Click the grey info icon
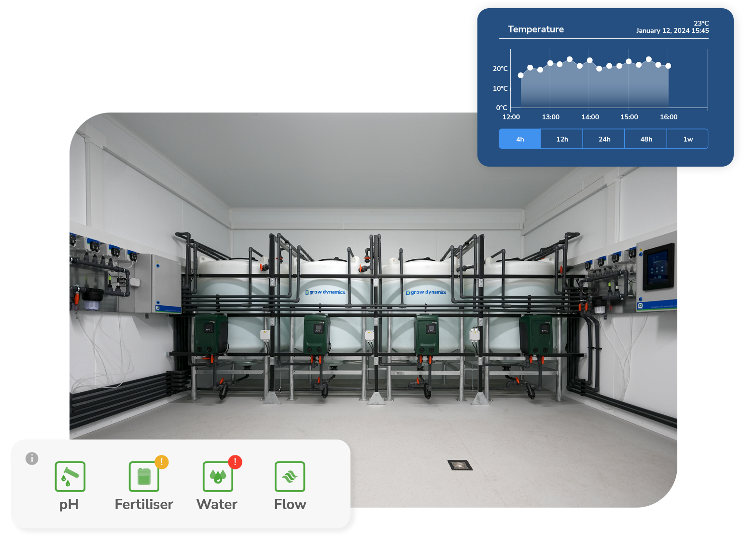756x553 pixels. pyautogui.click(x=32, y=458)
